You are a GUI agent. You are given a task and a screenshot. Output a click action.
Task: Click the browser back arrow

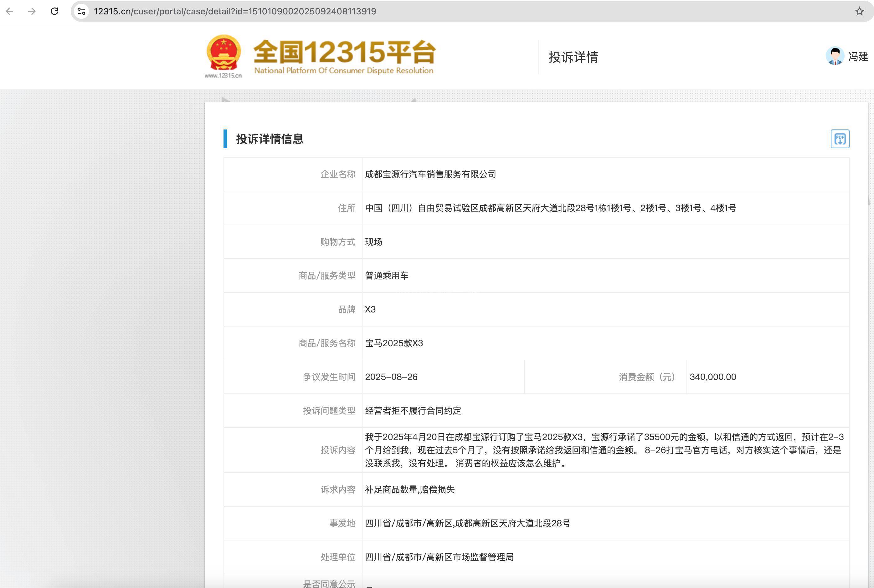point(10,11)
